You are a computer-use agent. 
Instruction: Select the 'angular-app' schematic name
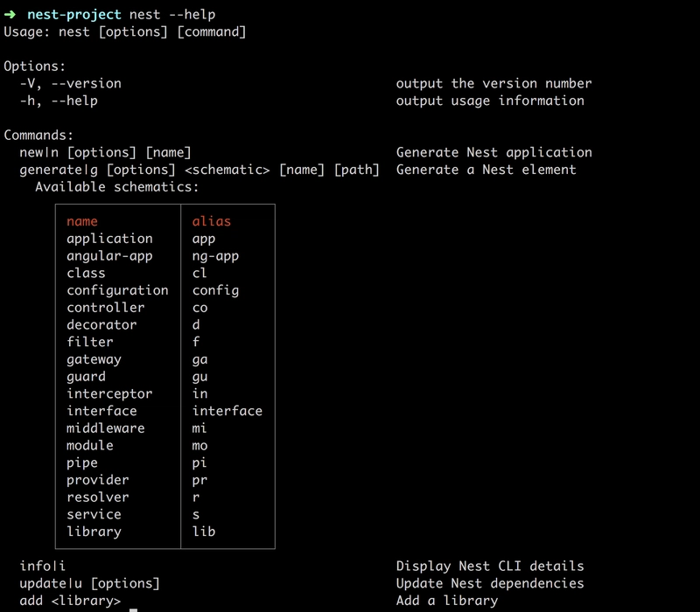pos(110,256)
